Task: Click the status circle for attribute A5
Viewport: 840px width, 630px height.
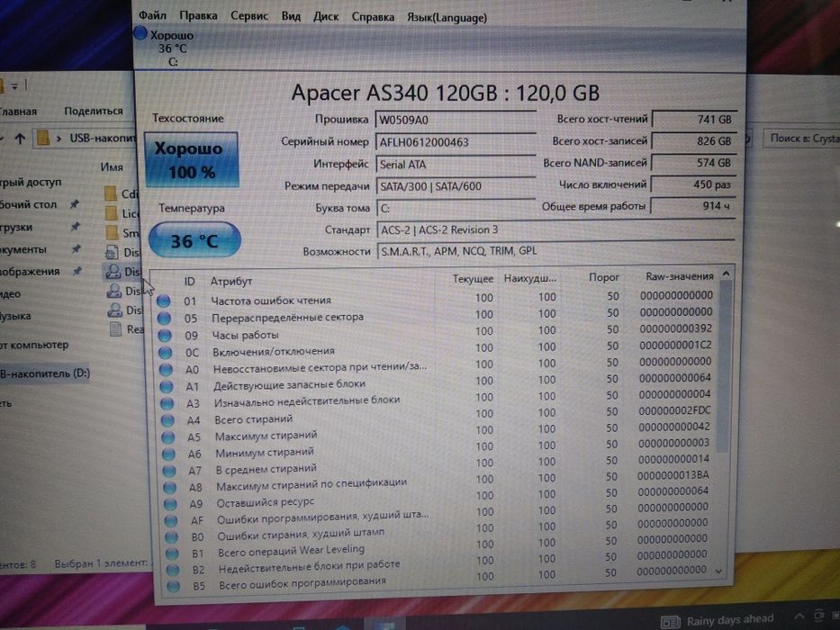Action: tap(168, 437)
